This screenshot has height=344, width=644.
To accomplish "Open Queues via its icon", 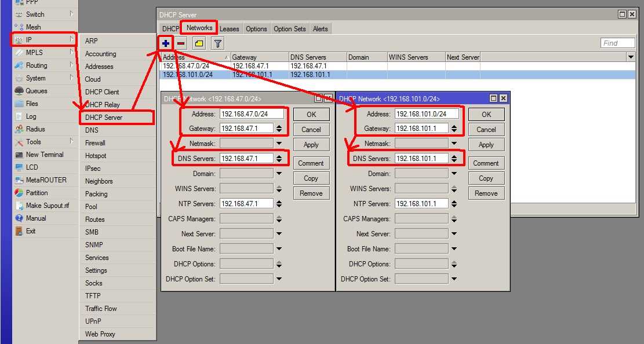I will [x=19, y=91].
